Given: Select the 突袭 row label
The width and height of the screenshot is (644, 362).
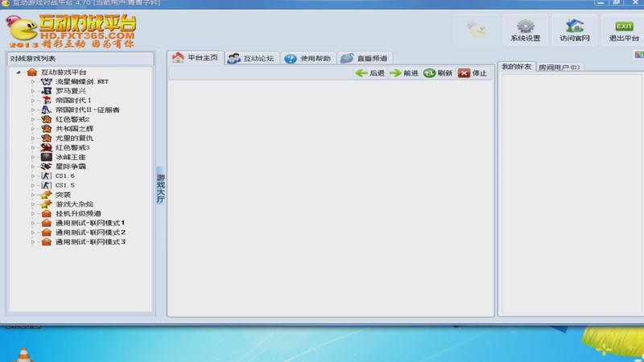Looking at the screenshot, I should coord(64,195).
